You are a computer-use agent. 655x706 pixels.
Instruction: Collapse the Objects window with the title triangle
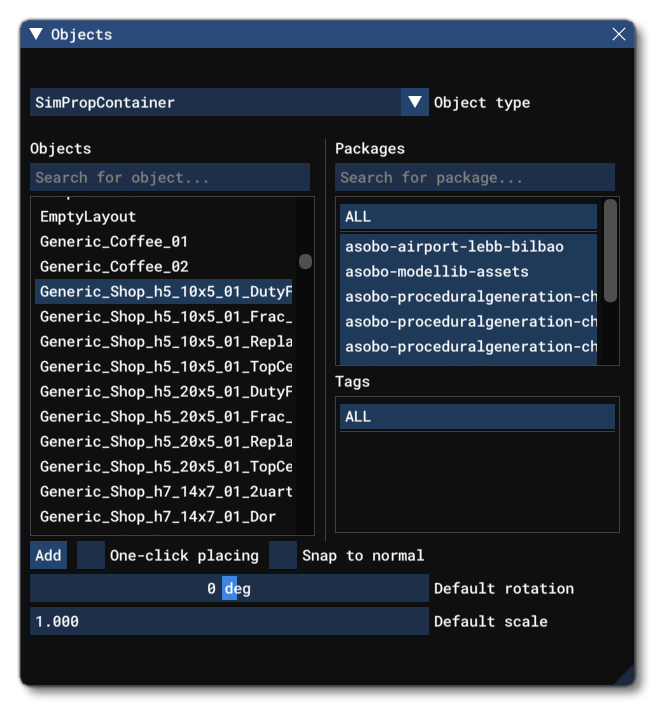(36, 34)
